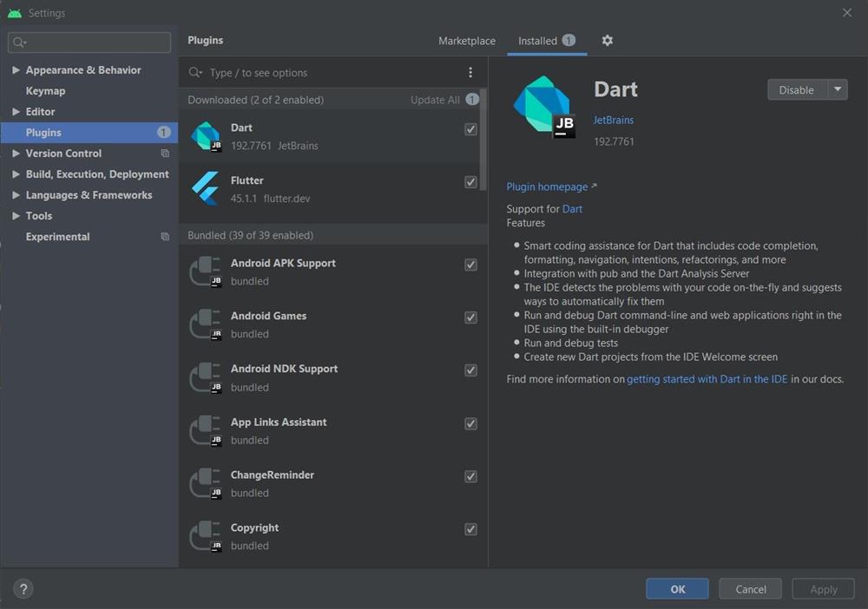Open the plugins gear settings menu
The image size is (868, 609).
tap(608, 41)
